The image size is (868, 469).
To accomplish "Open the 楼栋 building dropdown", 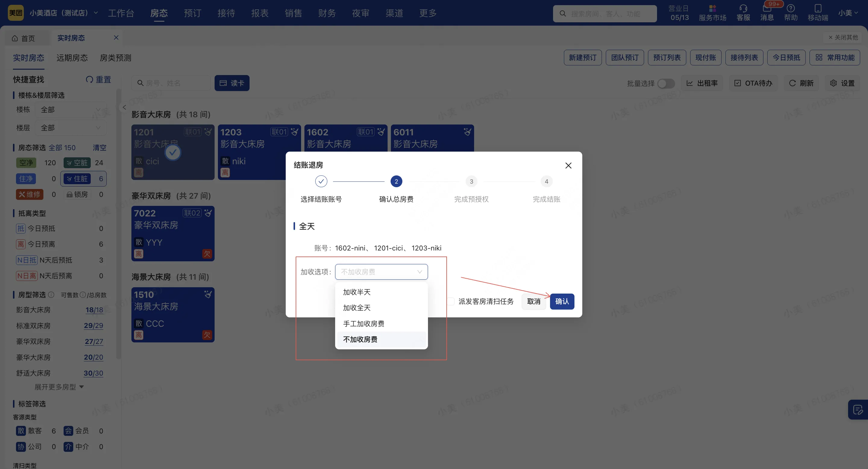I will 71,109.
